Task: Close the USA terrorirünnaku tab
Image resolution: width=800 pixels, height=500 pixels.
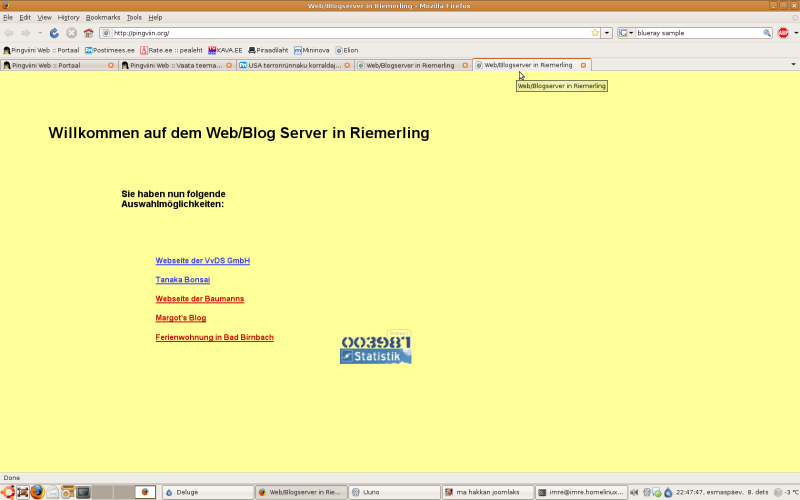Action: [x=347, y=65]
